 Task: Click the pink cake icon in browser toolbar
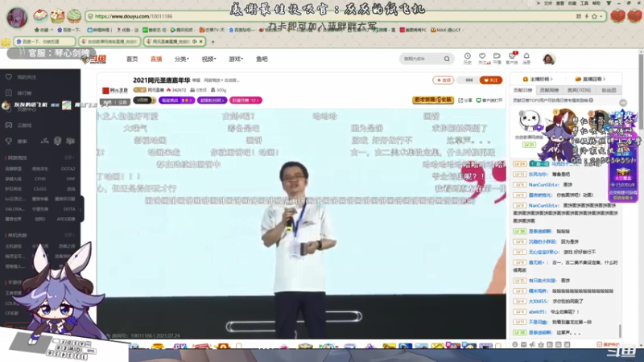(x=41, y=15)
